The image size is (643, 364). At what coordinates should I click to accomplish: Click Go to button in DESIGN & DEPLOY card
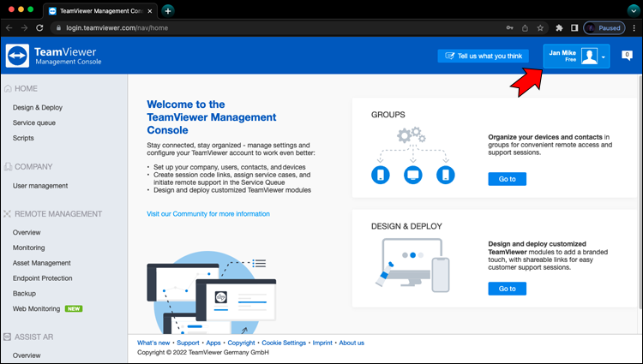[507, 289]
